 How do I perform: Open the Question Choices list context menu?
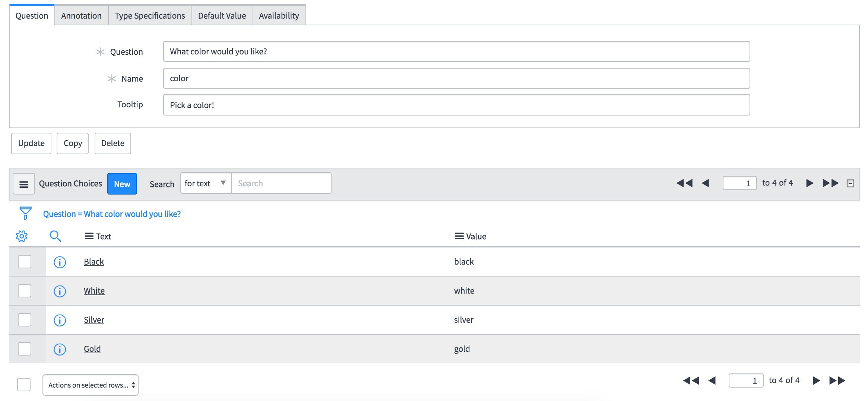pyautogui.click(x=24, y=183)
